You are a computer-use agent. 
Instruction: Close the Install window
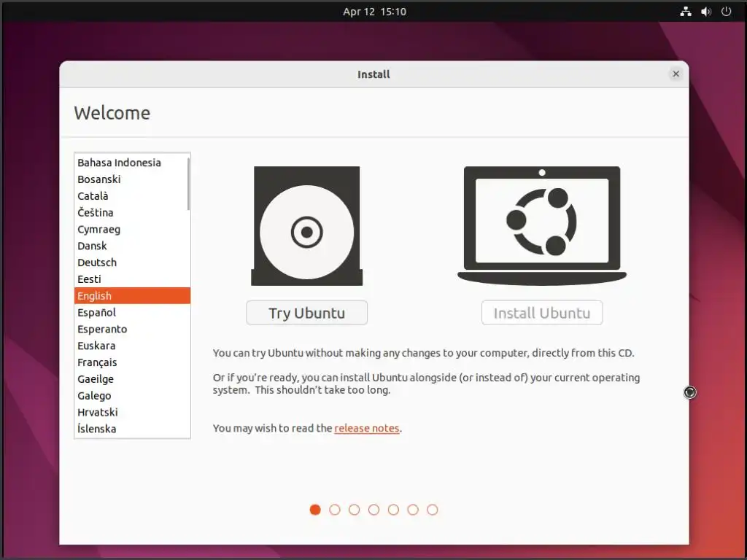tap(676, 74)
